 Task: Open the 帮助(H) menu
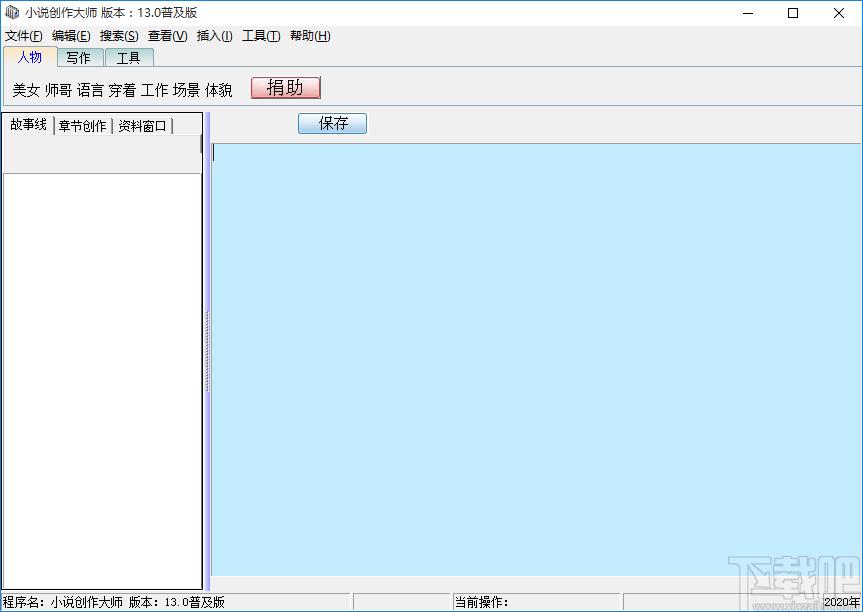(310, 36)
